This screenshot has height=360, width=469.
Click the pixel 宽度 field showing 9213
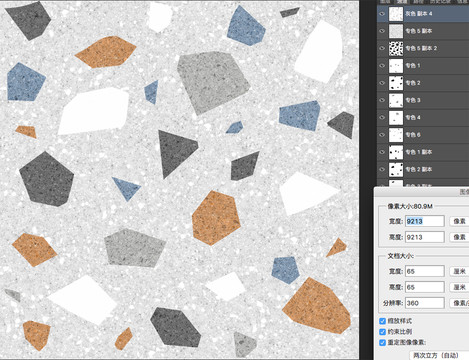coord(425,221)
